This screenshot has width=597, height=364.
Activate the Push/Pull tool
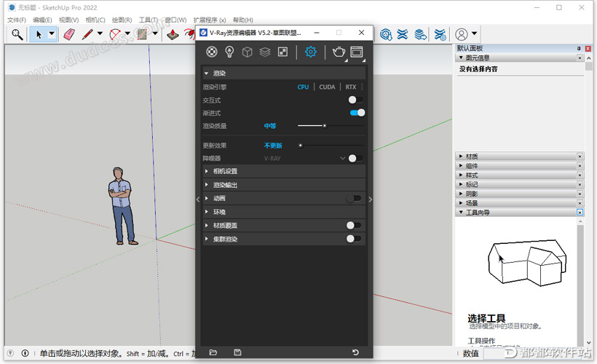click(x=173, y=34)
